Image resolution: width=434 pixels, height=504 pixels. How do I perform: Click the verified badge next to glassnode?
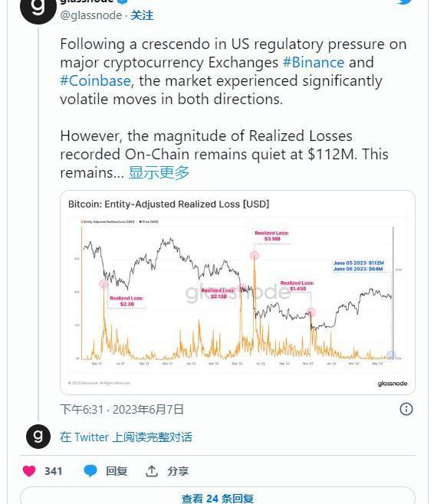click(x=123, y=2)
